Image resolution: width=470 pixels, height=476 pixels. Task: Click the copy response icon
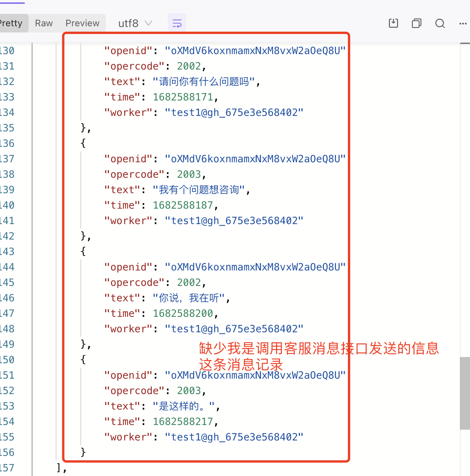pos(417,23)
